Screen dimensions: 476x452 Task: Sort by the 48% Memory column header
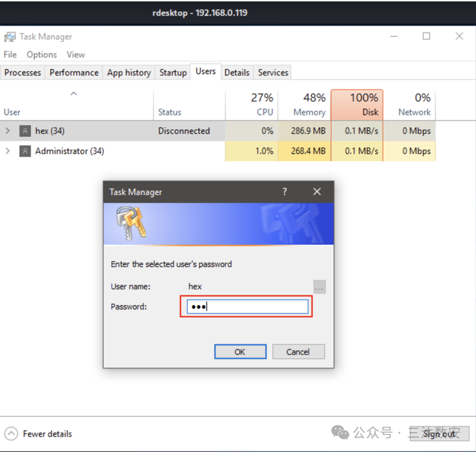click(x=304, y=105)
